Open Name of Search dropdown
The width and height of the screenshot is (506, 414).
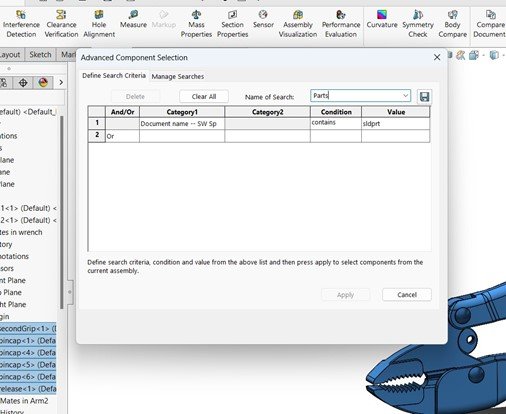[x=405, y=96]
